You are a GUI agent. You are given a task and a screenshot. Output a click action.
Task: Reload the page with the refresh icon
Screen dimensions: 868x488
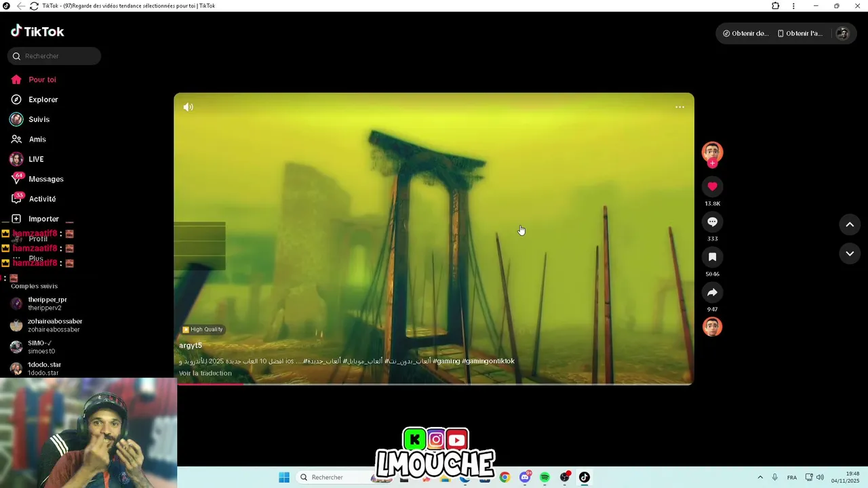click(x=34, y=6)
